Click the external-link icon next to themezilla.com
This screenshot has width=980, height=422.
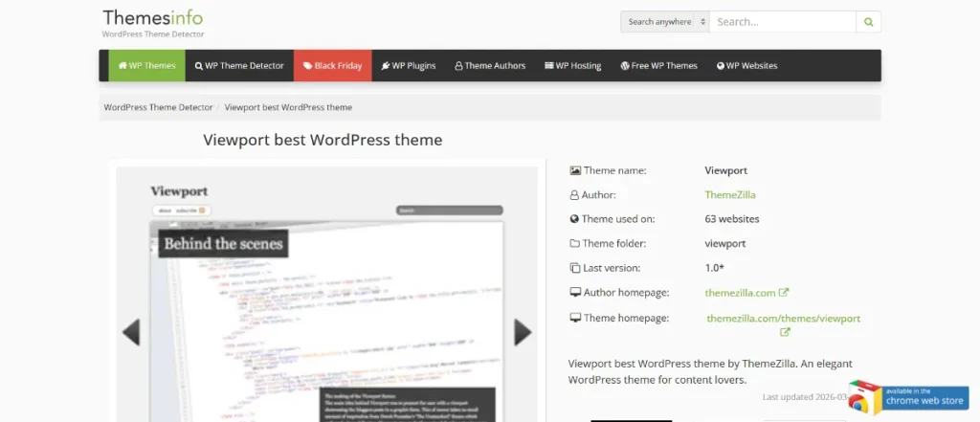pyautogui.click(x=784, y=292)
